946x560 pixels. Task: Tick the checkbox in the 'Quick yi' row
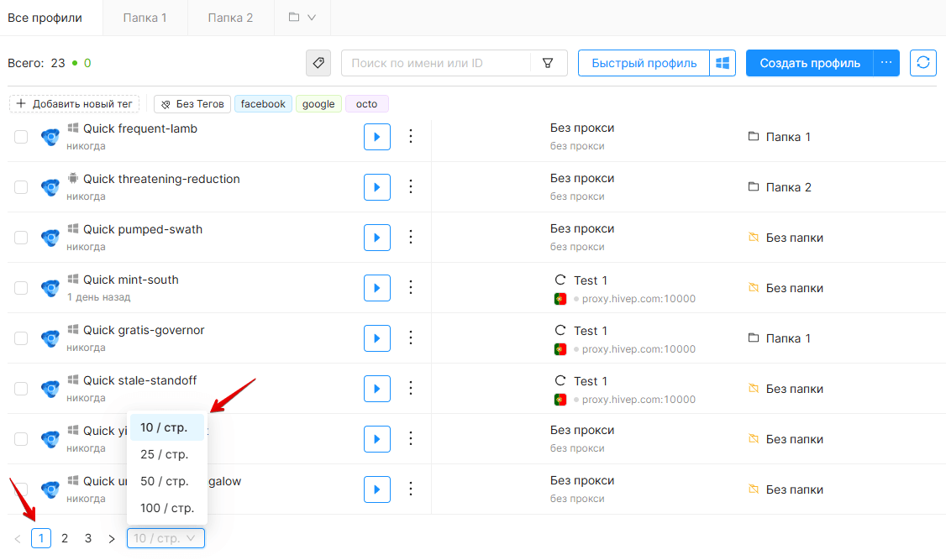click(x=21, y=439)
